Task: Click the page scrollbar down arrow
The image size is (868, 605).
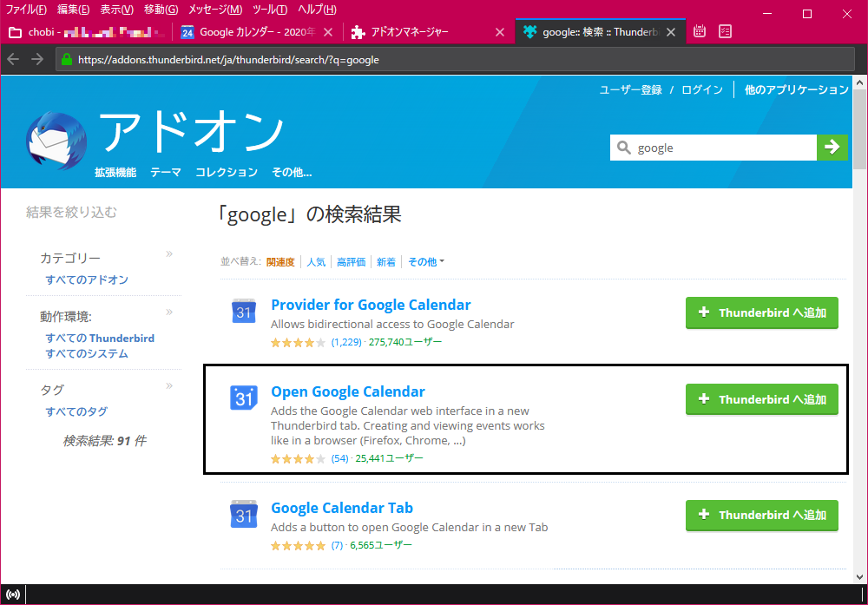Action: [x=859, y=576]
